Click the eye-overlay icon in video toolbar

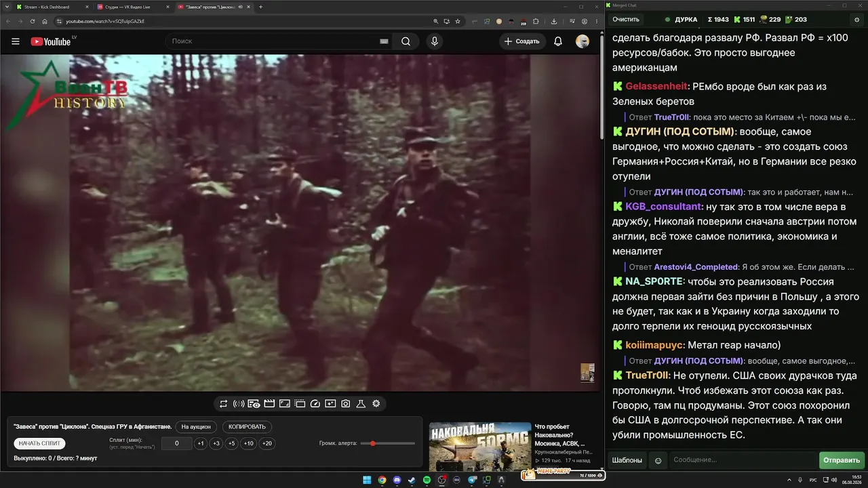coord(254,404)
